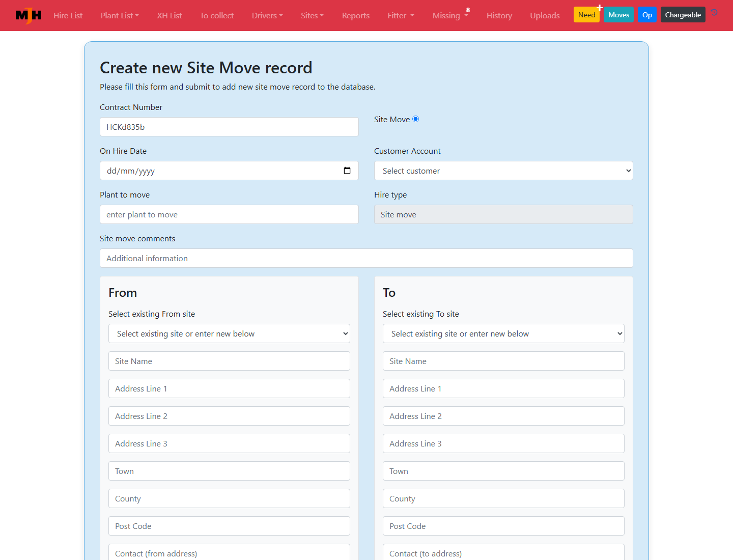Screen dimensions: 733x560
Task: Click the MJH logo in the navbar
Action: pos(29,16)
